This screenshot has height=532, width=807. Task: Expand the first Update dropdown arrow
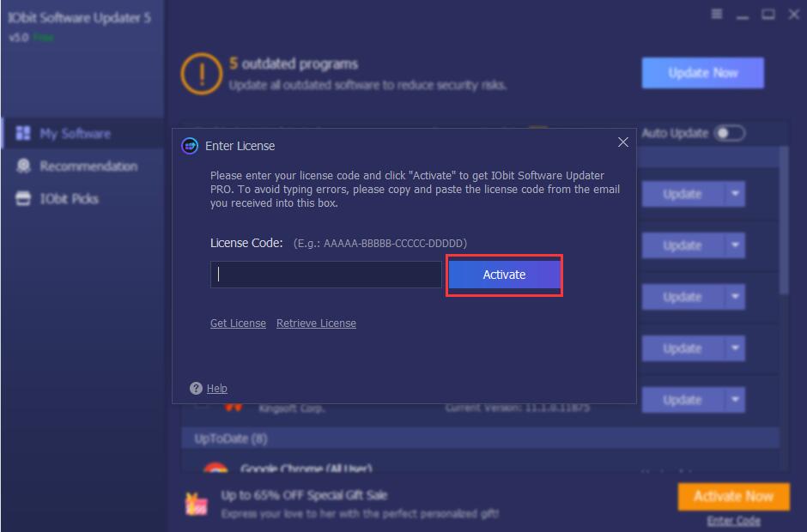coord(735,194)
